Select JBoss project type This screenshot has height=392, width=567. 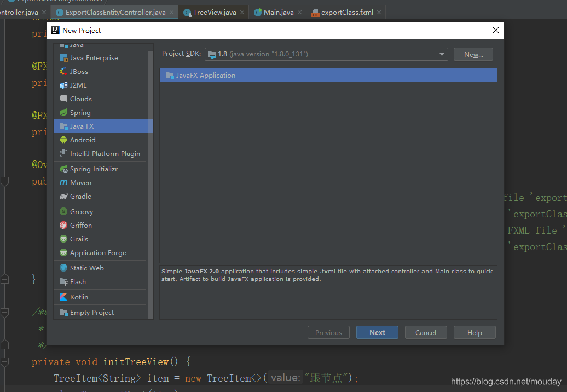click(101, 72)
